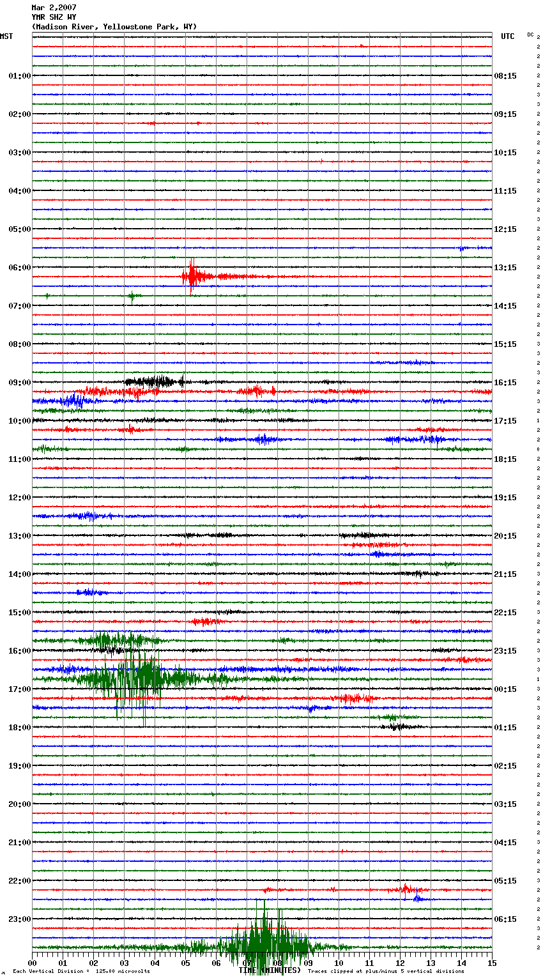Select the 00:15 UTC time label

click(x=505, y=689)
